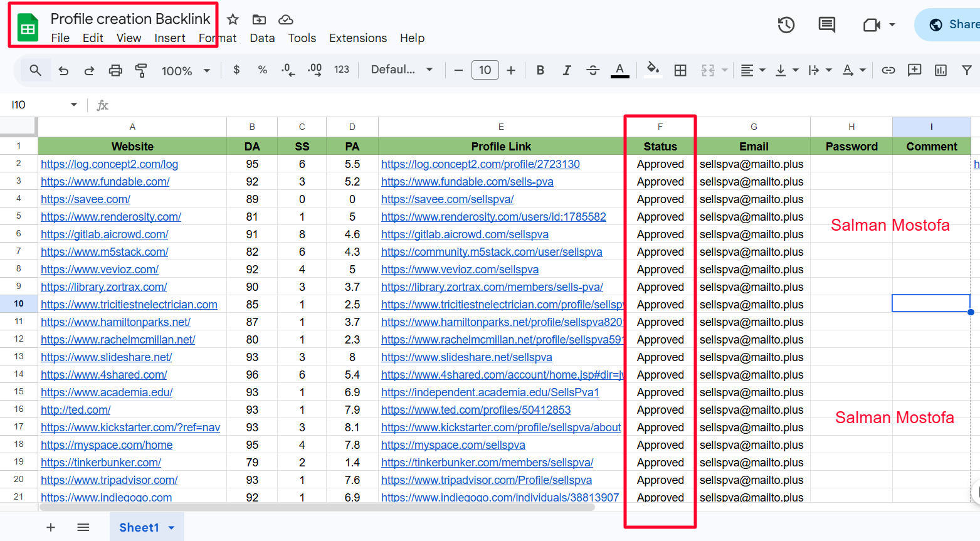Image resolution: width=980 pixels, height=541 pixels.
Task: Increase font size plus button
Action: (x=511, y=70)
